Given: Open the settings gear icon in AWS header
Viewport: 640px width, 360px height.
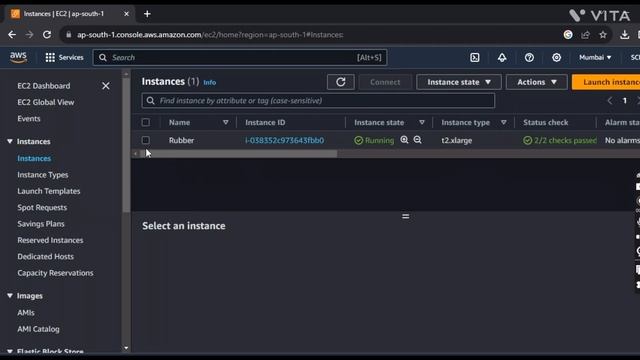Looking at the screenshot, I should point(556,58).
